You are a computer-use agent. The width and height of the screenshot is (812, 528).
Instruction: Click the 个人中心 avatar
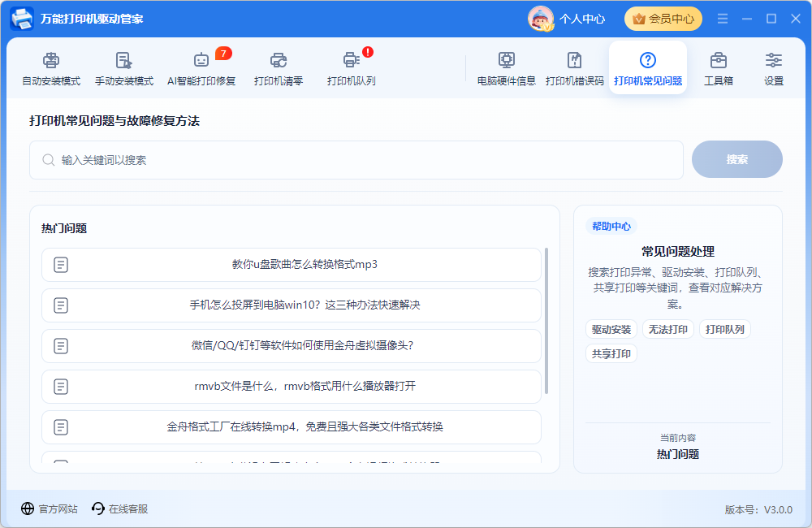(541, 19)
